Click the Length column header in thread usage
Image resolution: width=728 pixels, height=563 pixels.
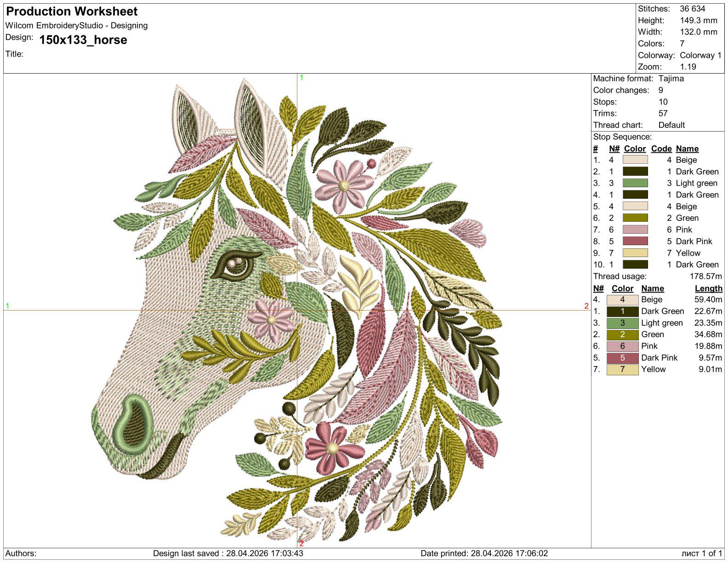pos(708,288)
